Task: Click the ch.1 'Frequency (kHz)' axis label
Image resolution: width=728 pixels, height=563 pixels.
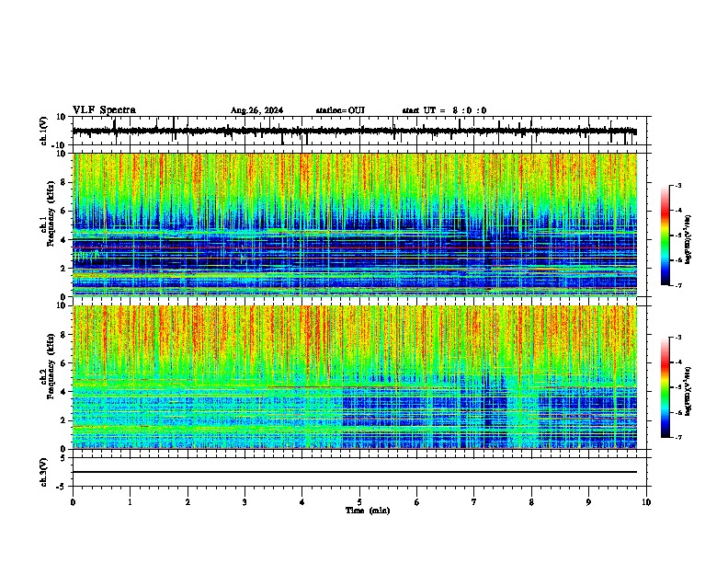Action: tap(51, 213)
